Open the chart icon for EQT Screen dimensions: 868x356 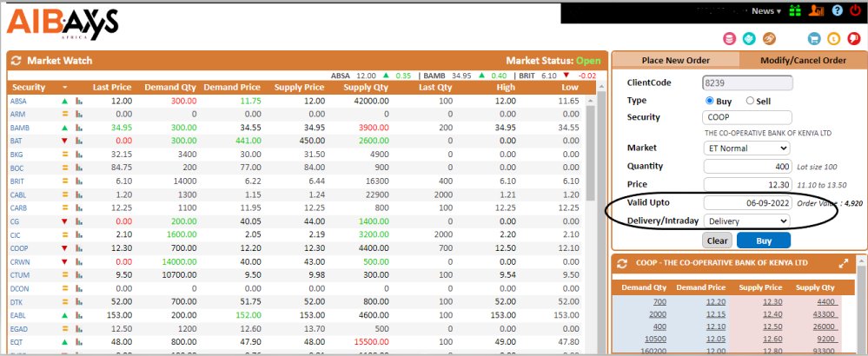click(x=79, y=342)
